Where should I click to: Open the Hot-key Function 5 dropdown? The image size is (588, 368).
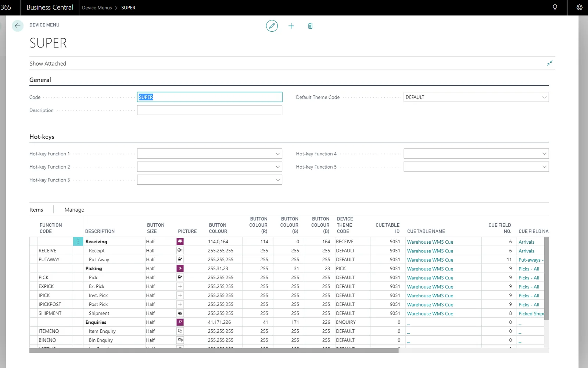pos(544,167)
